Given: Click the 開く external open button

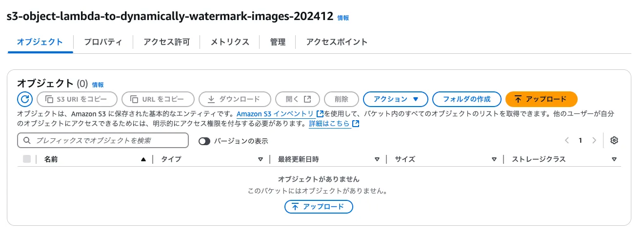Looking at the screenshot, I should click(x=298, y=99).
